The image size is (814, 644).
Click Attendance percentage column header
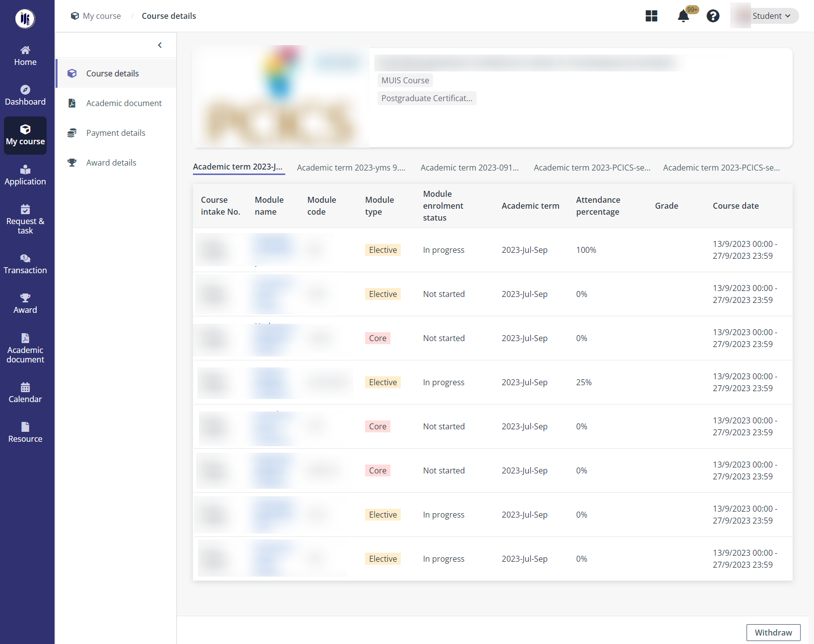(598, 206)
